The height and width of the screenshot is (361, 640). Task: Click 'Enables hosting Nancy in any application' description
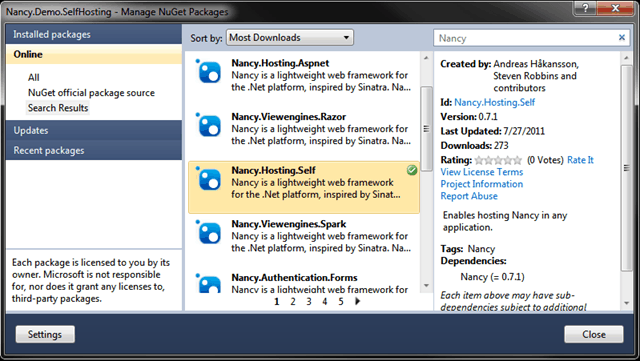(x=505, y=221)
